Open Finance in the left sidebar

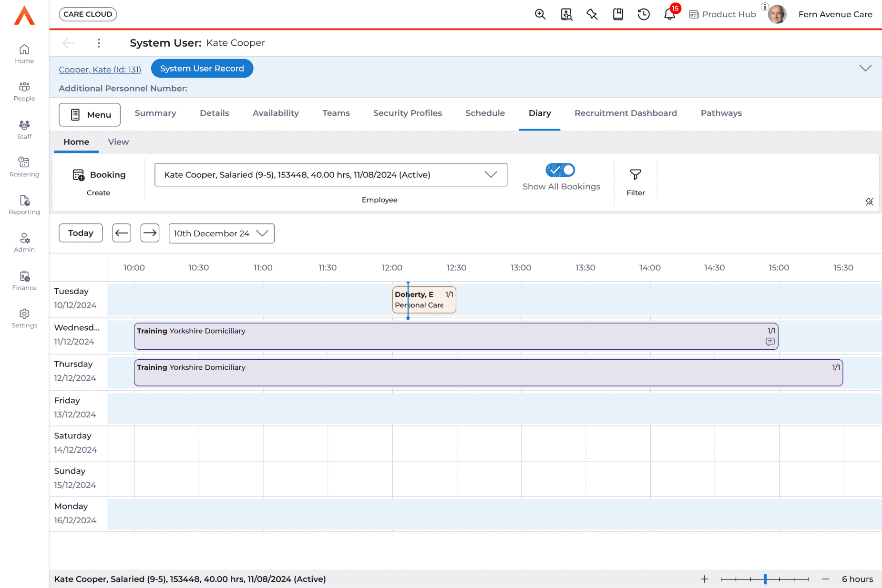coord(24,280)
